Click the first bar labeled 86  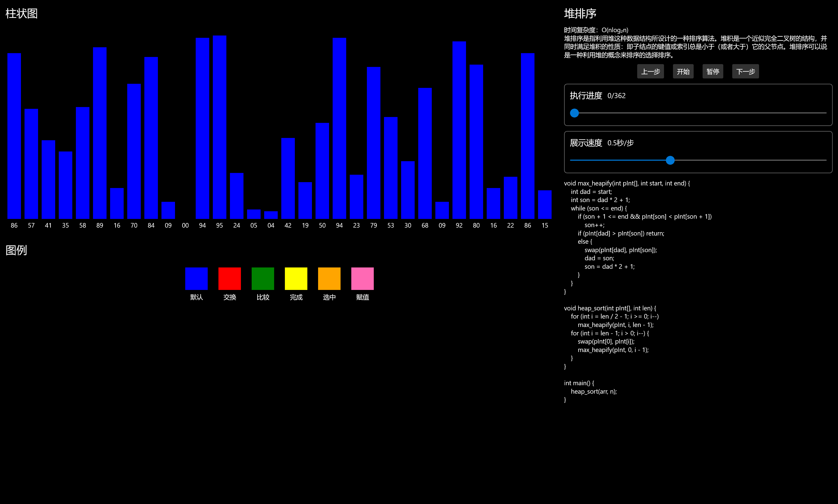[x=14, y=136]
